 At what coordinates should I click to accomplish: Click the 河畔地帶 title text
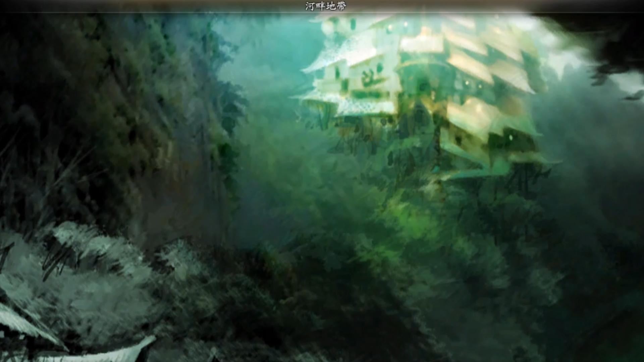point(325,6)
